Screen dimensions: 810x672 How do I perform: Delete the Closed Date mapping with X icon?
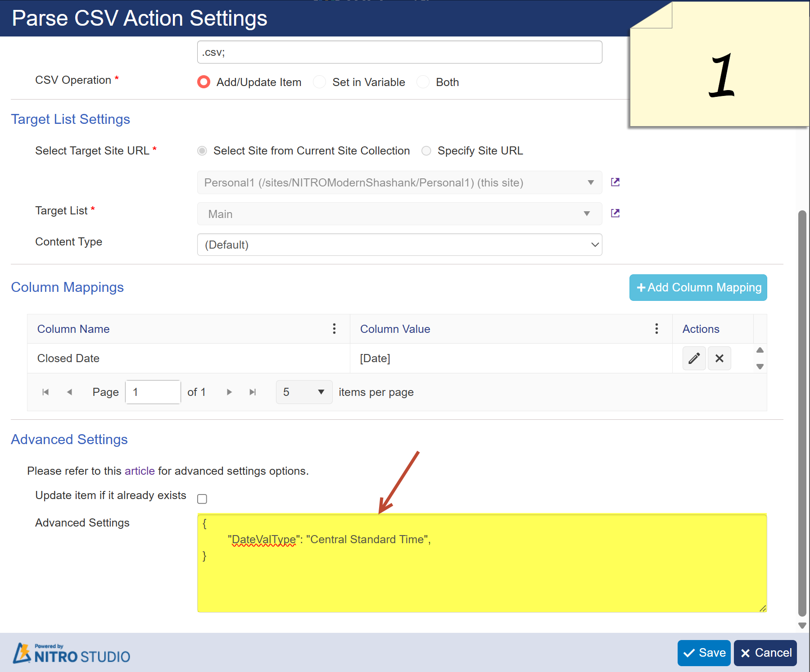click(x=719, y=359)
